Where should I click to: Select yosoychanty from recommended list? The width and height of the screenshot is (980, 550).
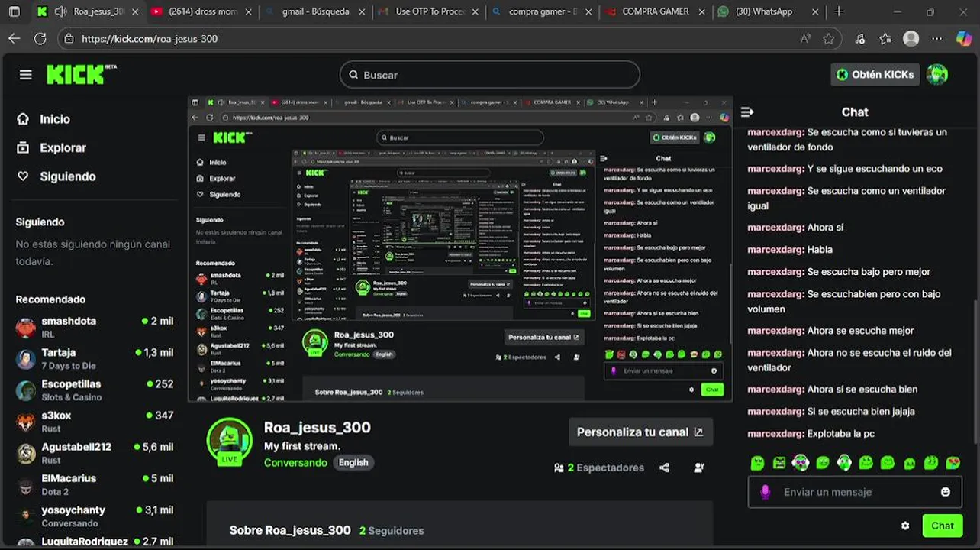(x=95, y=516)
